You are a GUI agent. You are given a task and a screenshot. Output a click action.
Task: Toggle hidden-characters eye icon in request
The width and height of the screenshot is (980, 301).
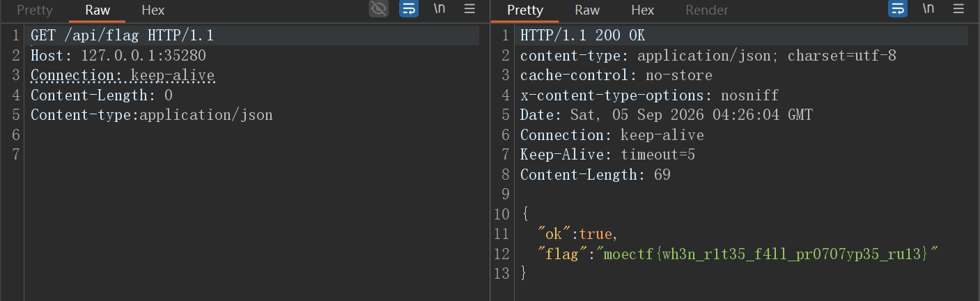tap(378, 9)
